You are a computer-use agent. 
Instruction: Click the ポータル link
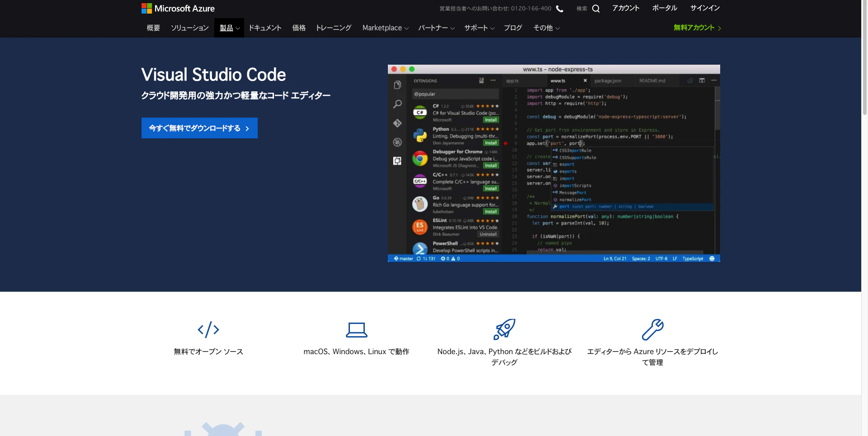(x=665, y=8)
